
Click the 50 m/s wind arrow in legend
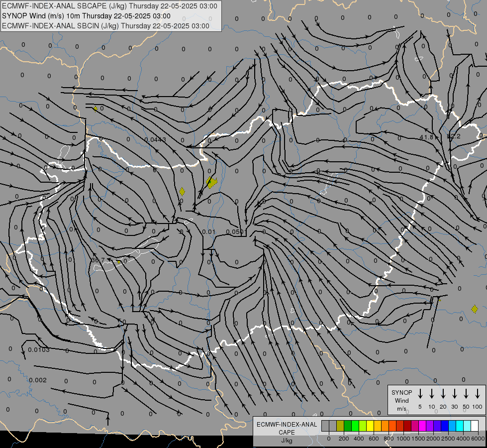point(466,394)
